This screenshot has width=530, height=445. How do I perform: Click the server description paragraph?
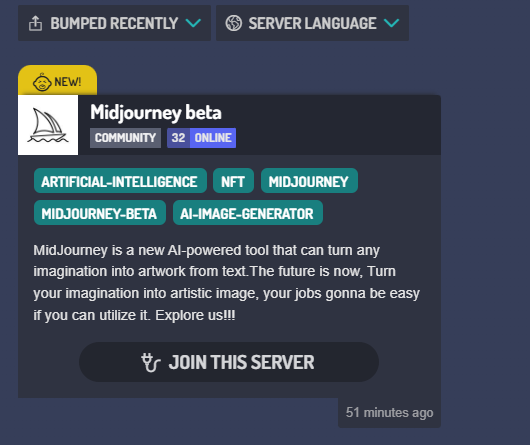click(x=226, y=283)
